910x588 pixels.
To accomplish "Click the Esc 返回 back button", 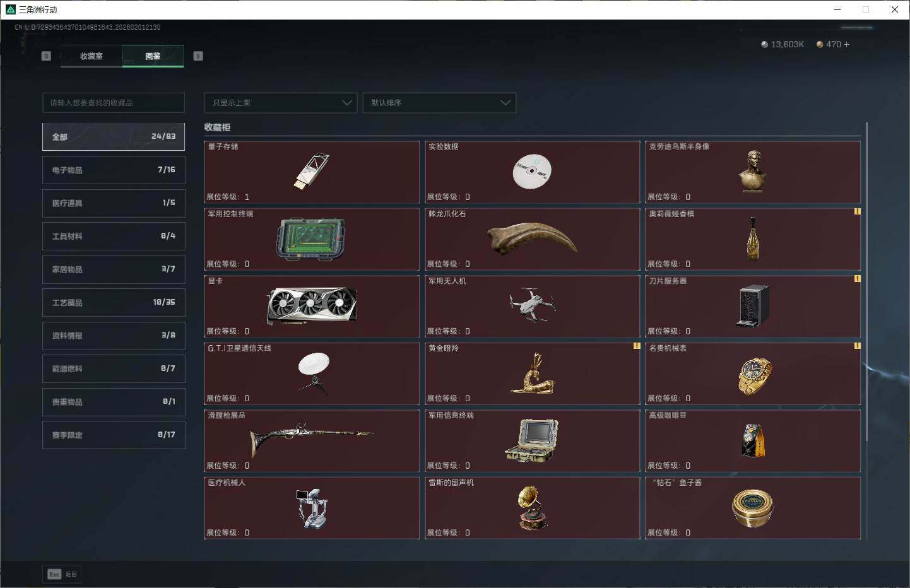I will [x=62, y=574].
